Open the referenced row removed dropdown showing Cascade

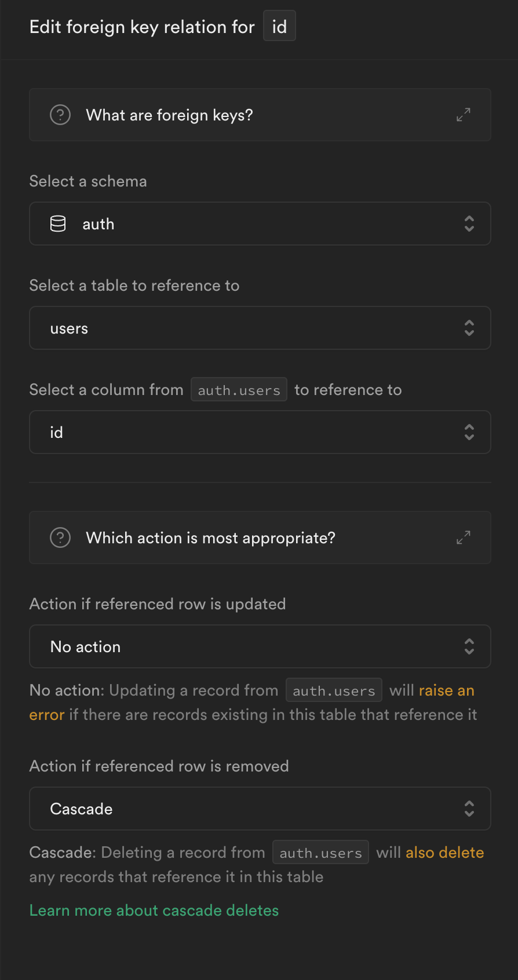tap(260, 809)
